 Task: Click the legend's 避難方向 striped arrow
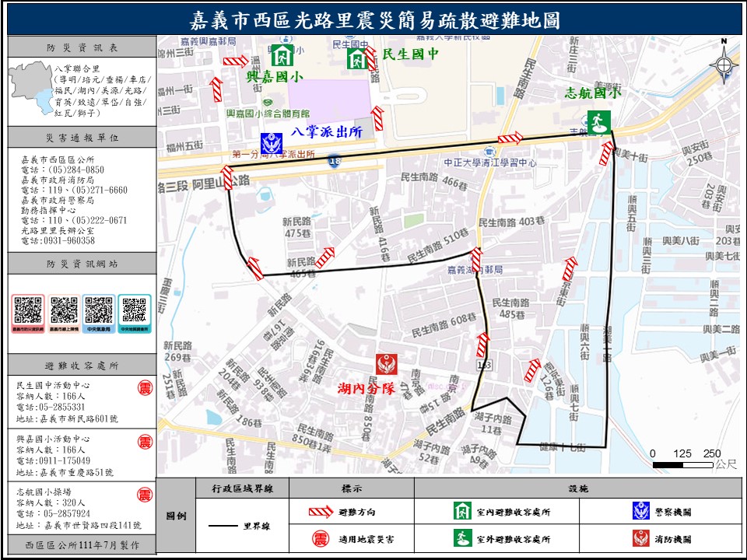(321, 512)
